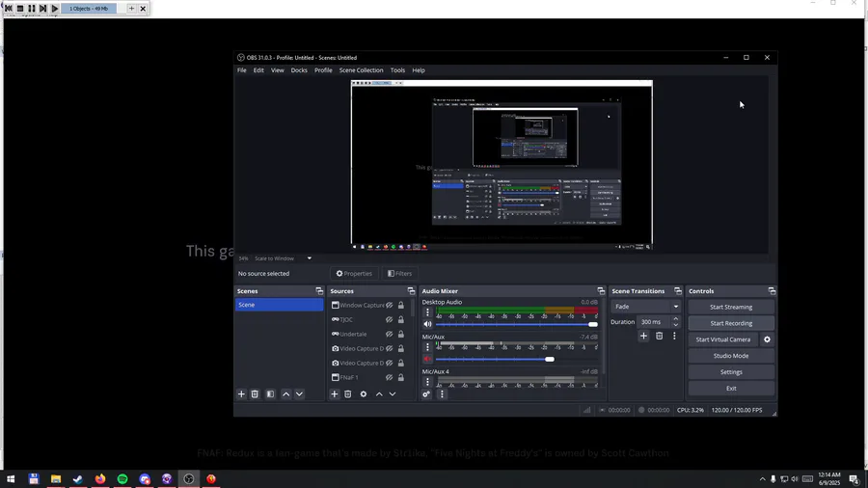Open scene filters icon in Scenes dock
Viewport: 868px width, 488px height.
coord(270,393)
